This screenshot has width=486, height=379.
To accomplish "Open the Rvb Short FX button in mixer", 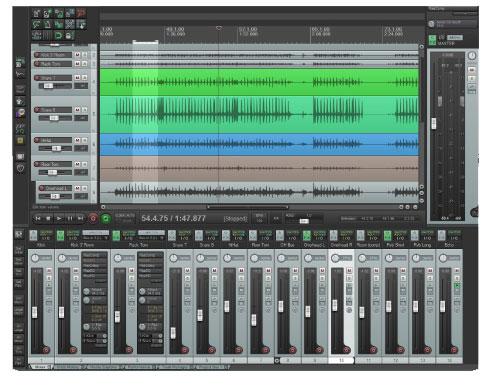I will [387, 235].
